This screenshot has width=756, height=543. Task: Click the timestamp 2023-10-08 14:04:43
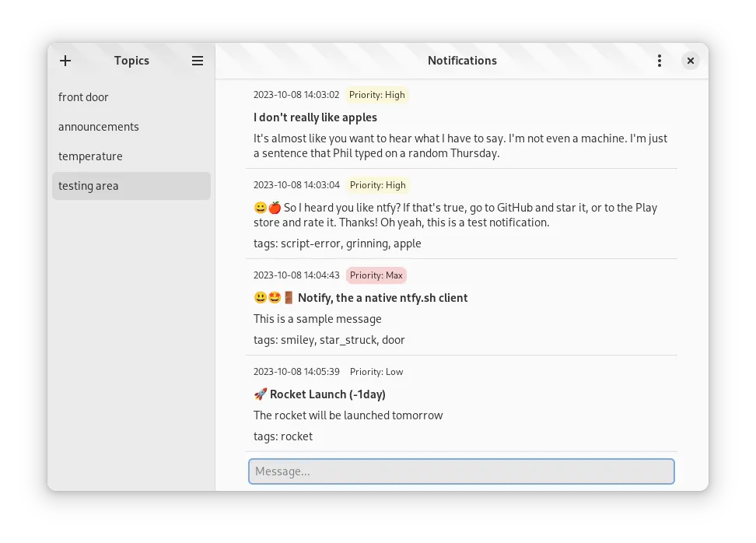296,275
